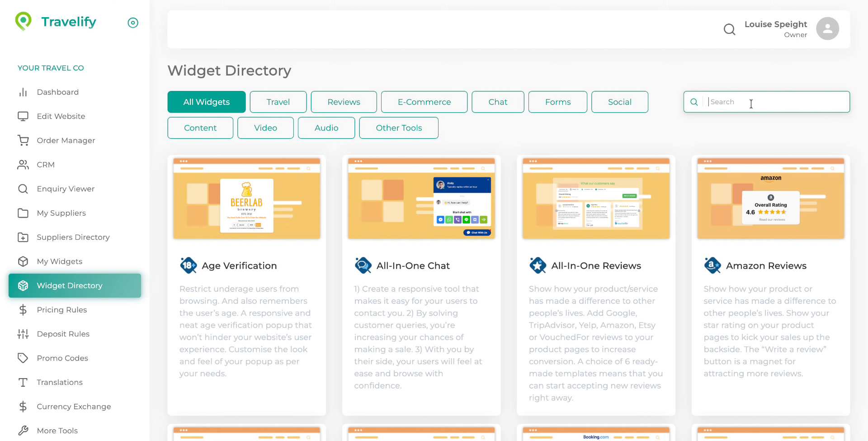Open Currency Exchange in the sidebar

[73, 407]
